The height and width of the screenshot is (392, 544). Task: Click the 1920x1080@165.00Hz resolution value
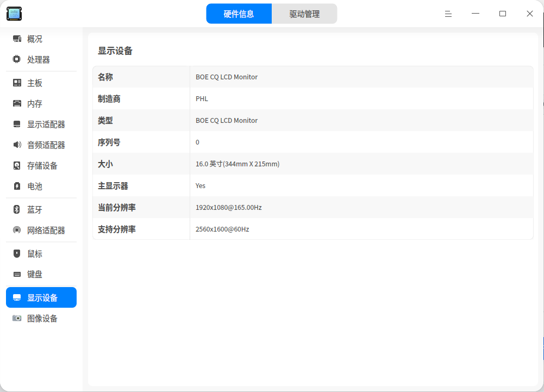pyautogui.click(x=229, y=208)
